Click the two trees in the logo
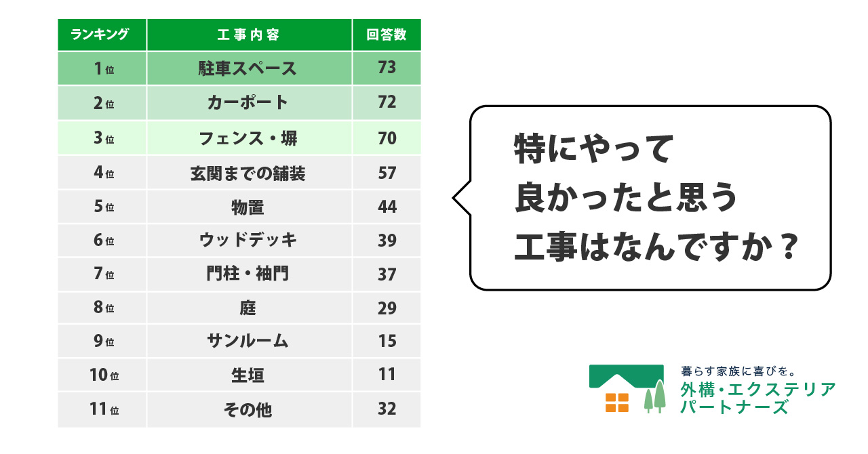The image size is (868, 454). pos(654,396)
